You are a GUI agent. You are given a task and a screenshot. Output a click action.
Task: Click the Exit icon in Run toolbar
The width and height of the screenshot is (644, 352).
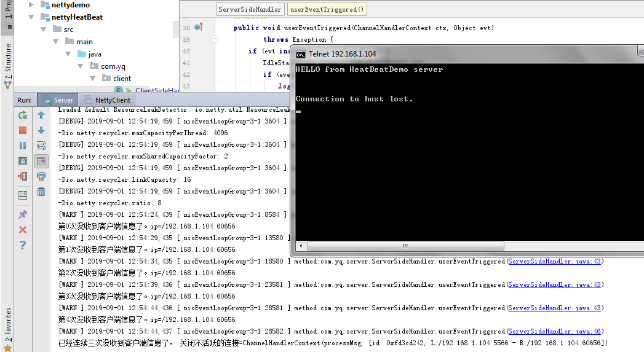(23, 176)
